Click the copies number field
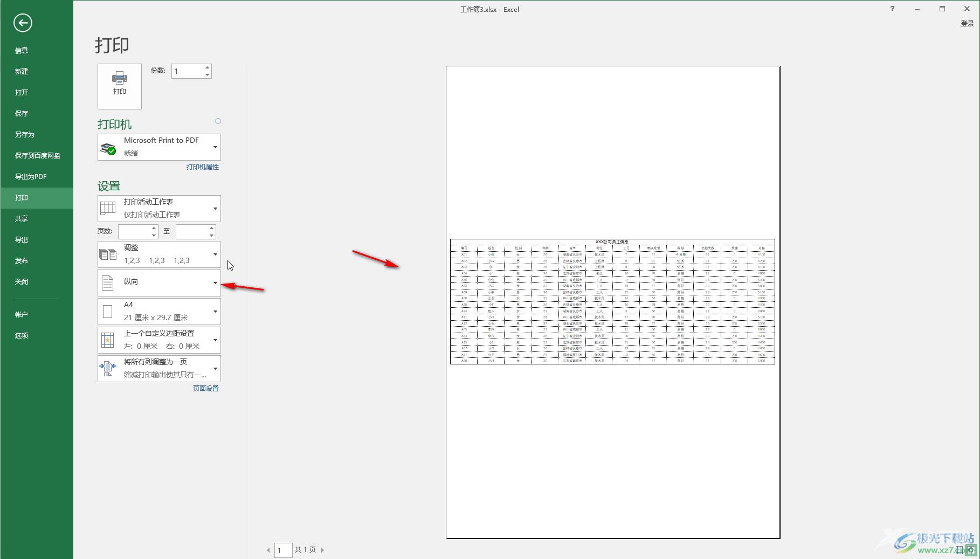Viewport: 980px width, 559px height. [187, 71]
